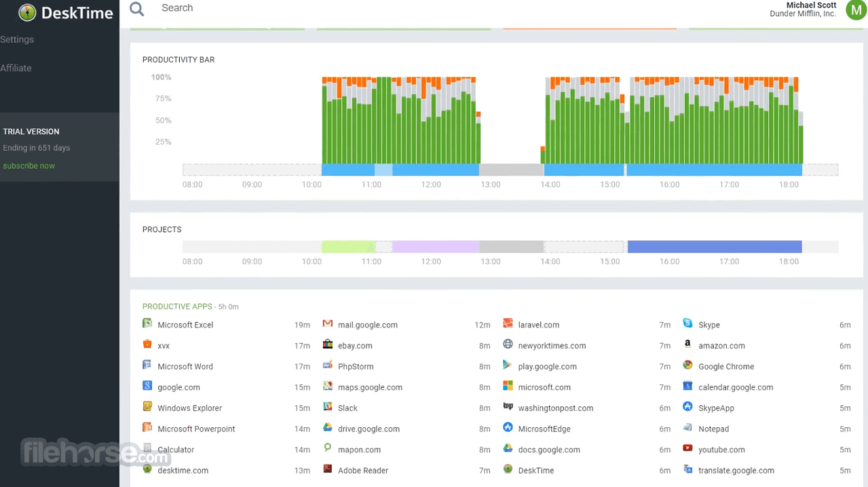Click the play.google.com icon
This screenshot has height=487, width=868.
tap(508, 365)
